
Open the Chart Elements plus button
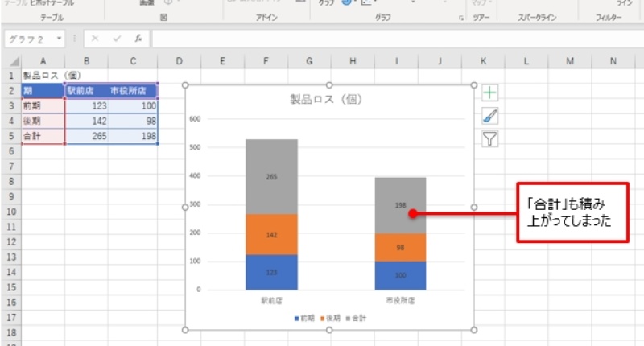click(x=489, y=93)
